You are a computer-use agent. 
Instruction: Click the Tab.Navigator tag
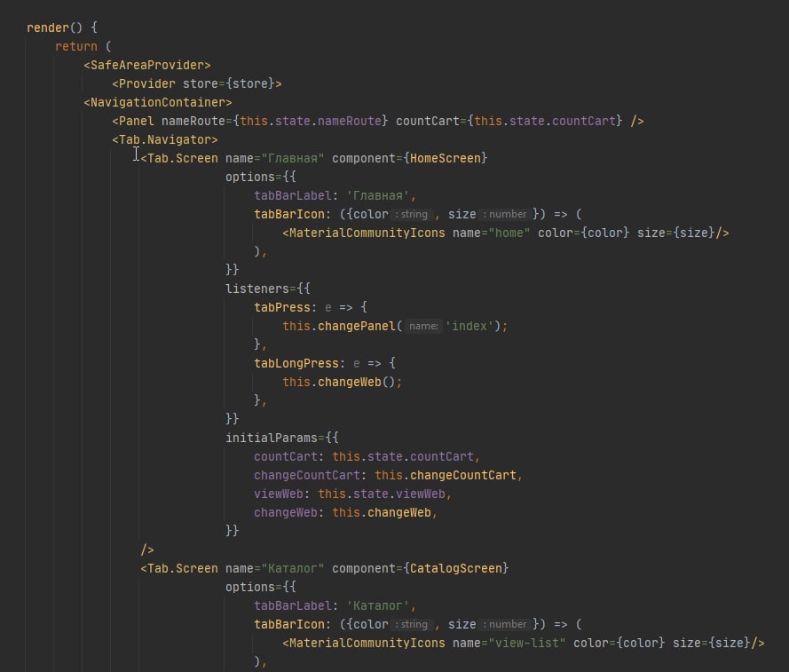pos(165,139)
